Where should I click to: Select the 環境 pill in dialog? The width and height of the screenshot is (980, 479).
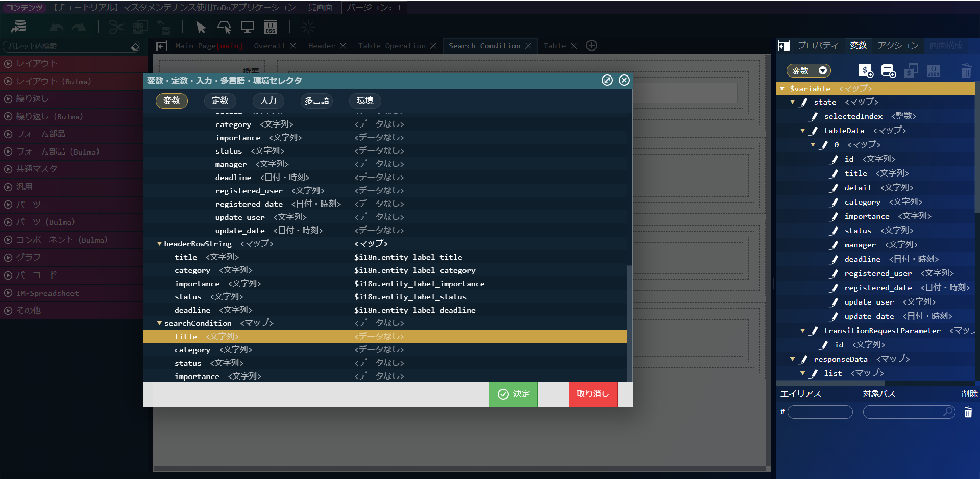pos(365,100)
